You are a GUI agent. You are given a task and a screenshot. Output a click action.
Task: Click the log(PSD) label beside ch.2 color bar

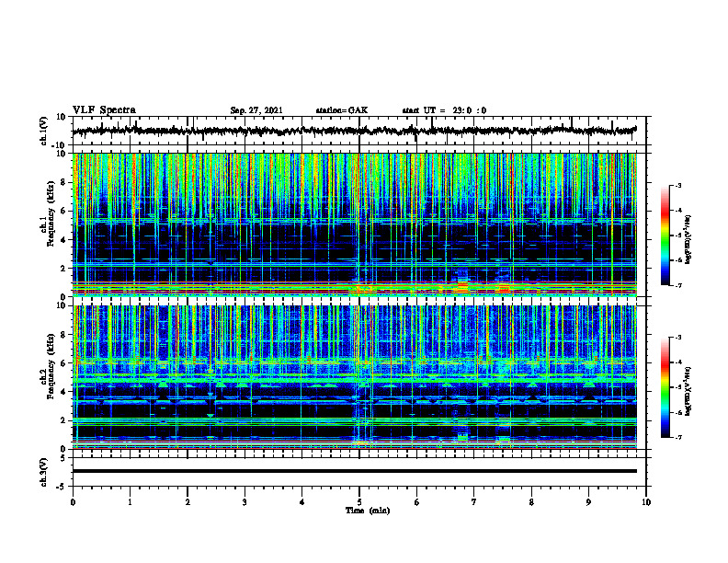point(688,391)
